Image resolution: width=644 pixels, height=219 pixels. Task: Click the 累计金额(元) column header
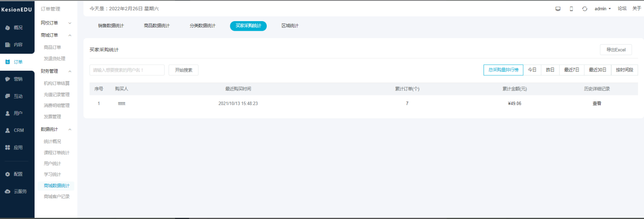point(515,89)
